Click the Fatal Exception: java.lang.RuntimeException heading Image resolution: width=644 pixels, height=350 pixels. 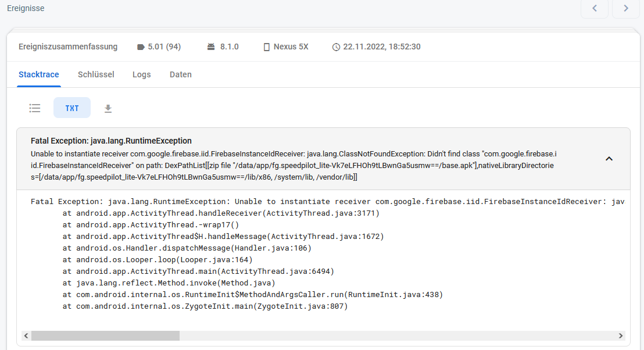pos(111,141)
